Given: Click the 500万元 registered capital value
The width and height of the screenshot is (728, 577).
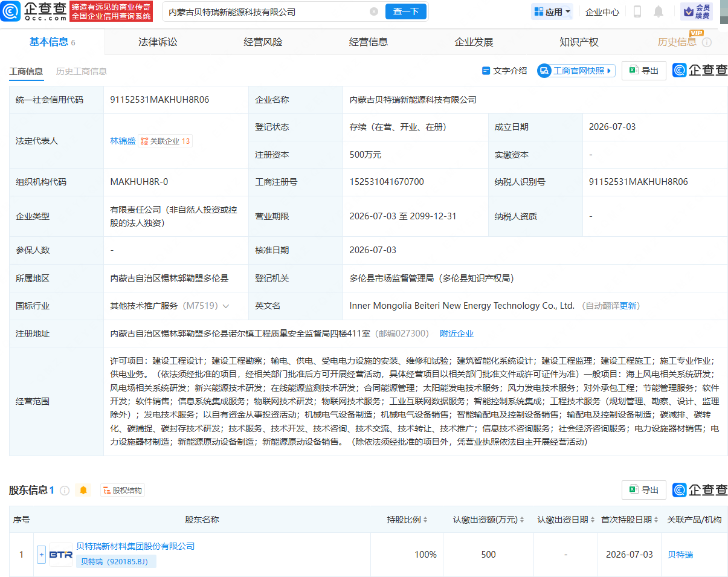Looking at the screenshot, I should pyautogui.click(x=366, y=155).
